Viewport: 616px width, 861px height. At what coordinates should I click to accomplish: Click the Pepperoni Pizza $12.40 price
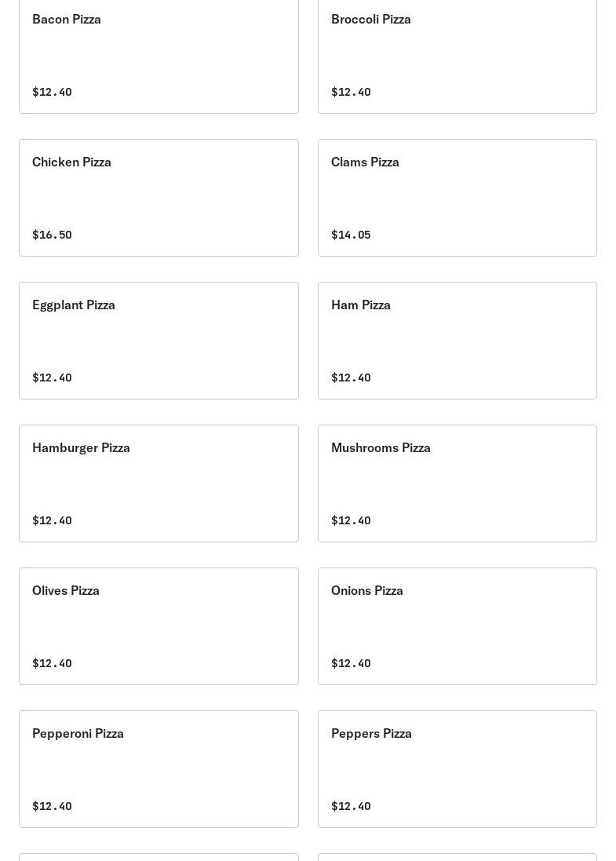click(x=52, y=806)
